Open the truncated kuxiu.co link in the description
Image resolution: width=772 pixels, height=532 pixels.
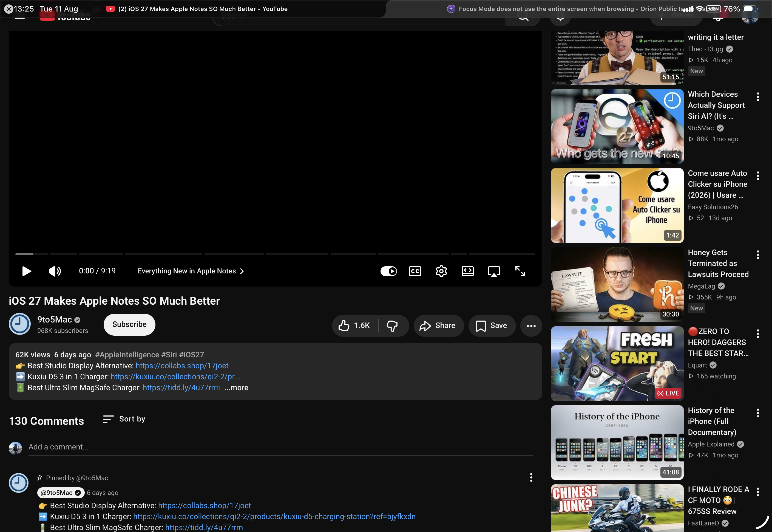tap(175, 377)
